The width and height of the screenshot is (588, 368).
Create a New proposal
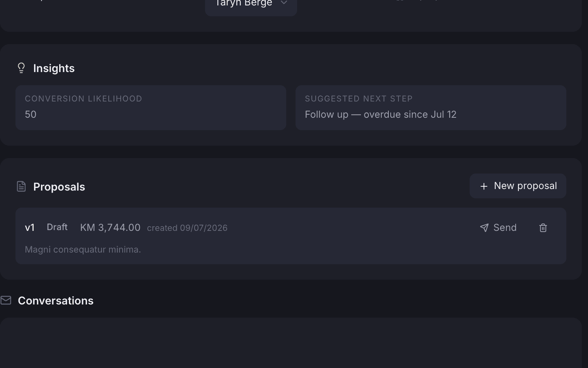click(518, 186)
